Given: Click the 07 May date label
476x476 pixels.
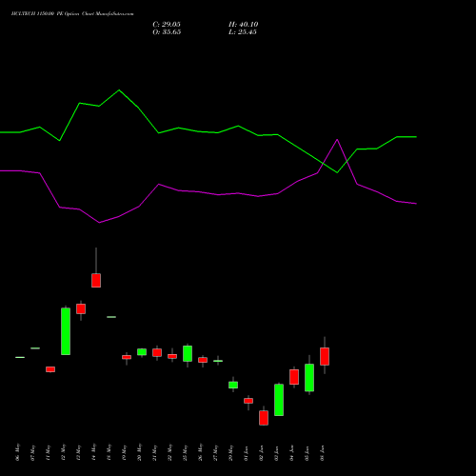Looking at the screenshot, I should [32, 452].
